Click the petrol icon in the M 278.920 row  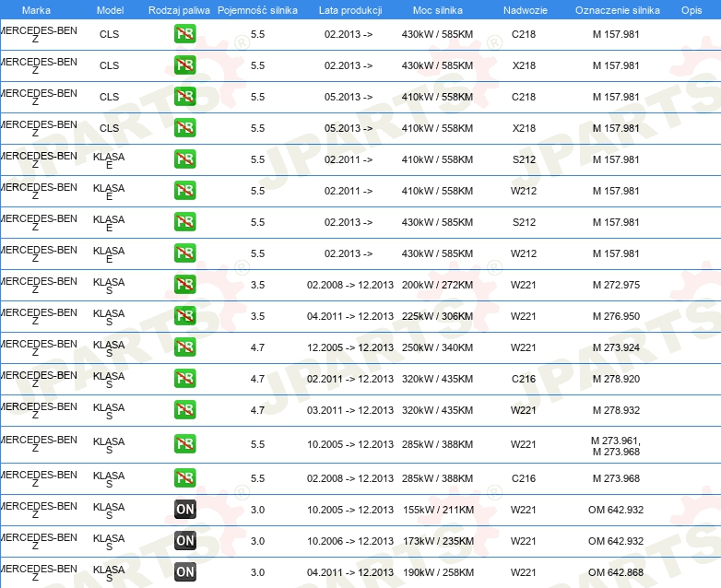pos(184,379)
